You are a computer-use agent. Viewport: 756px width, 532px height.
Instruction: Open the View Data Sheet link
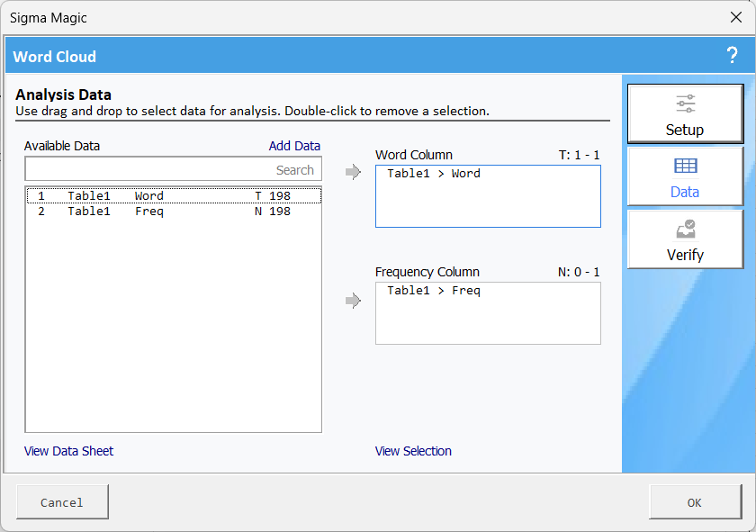coord(69,451)
